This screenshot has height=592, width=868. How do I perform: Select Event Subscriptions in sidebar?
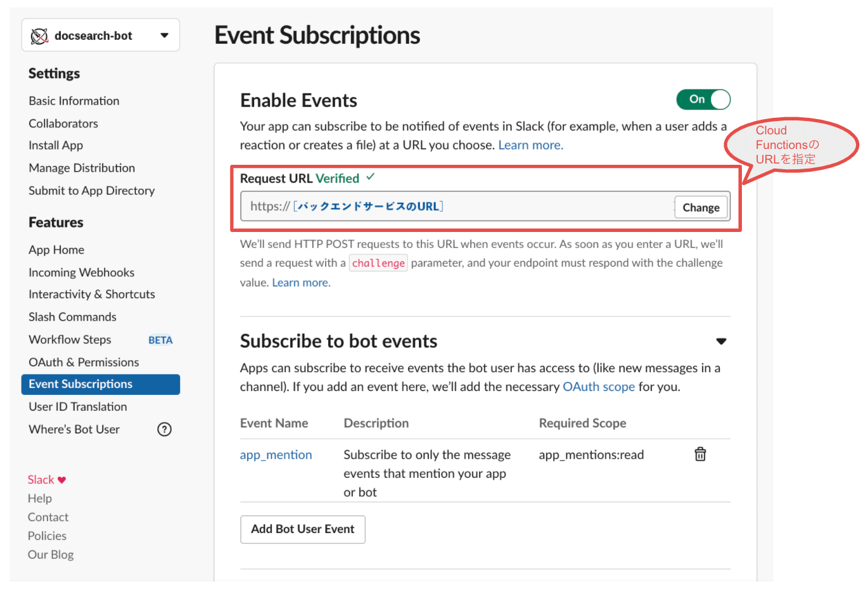point(101,384)
